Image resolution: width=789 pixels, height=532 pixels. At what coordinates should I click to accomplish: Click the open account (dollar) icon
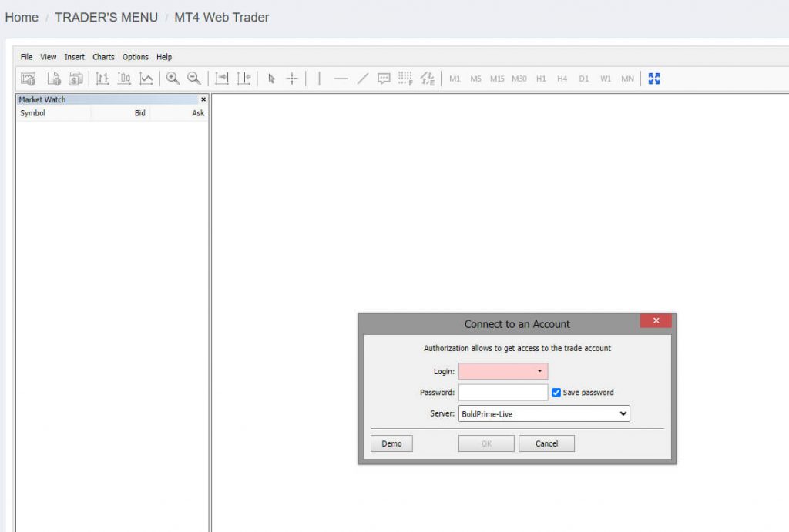click(x=76, y=79)
